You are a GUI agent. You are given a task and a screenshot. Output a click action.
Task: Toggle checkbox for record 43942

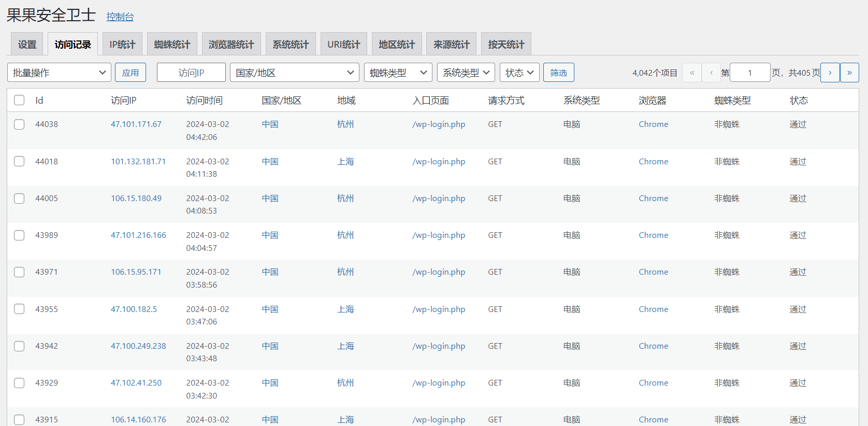click(x=19, y=346)
